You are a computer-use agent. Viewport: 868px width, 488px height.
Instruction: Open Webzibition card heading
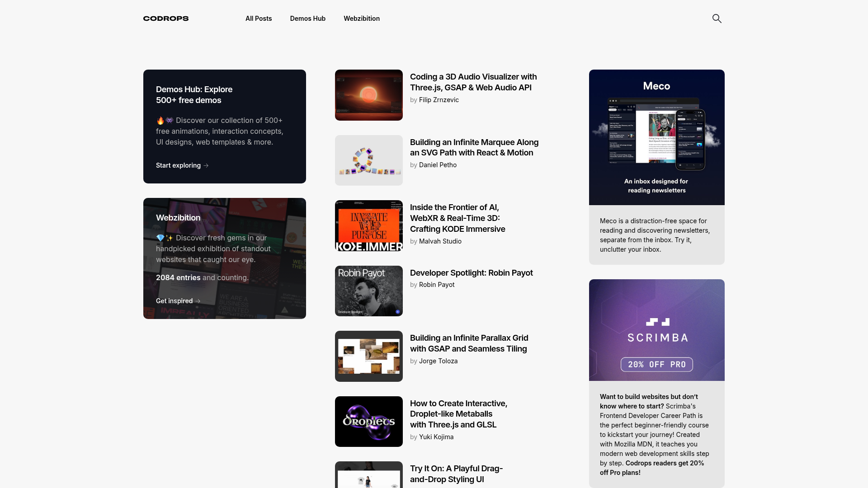178,218
